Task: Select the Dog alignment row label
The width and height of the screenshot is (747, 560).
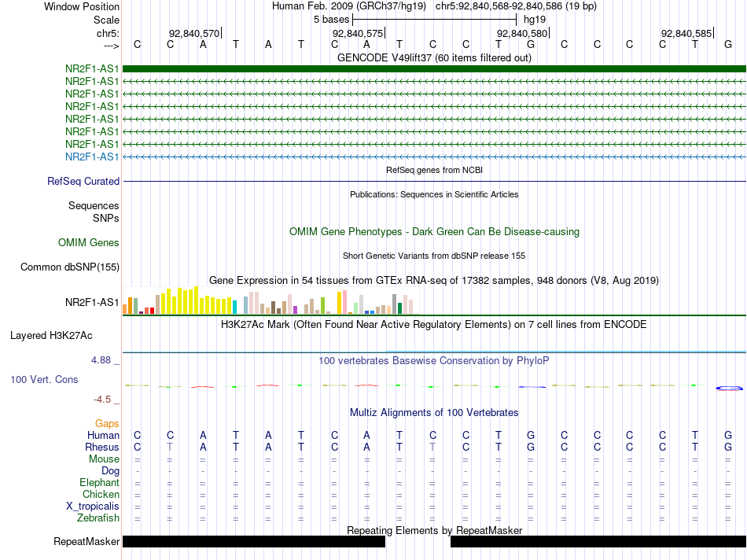Action: click(111, 471)
